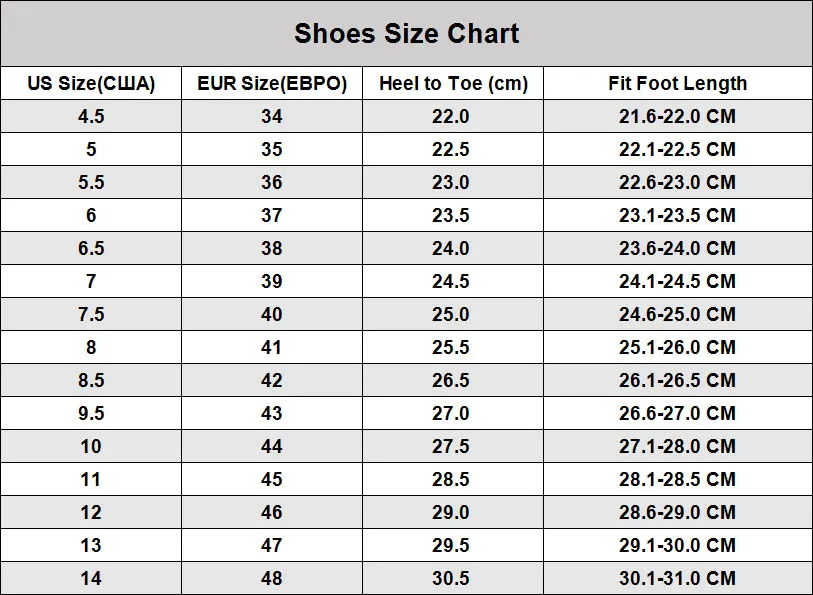813x595 pixels.
Task: Select US size 4.5 cell
Action: pyautogui.click(x=91, y=116)
